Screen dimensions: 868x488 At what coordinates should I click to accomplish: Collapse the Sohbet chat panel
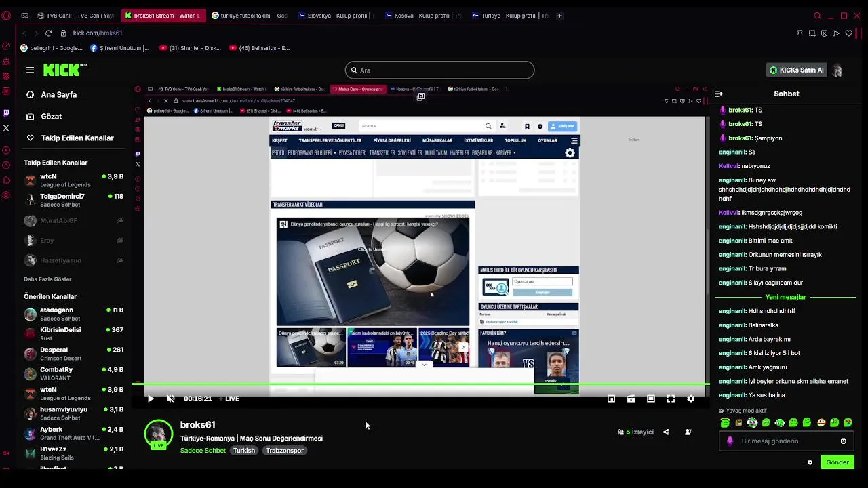719,94
